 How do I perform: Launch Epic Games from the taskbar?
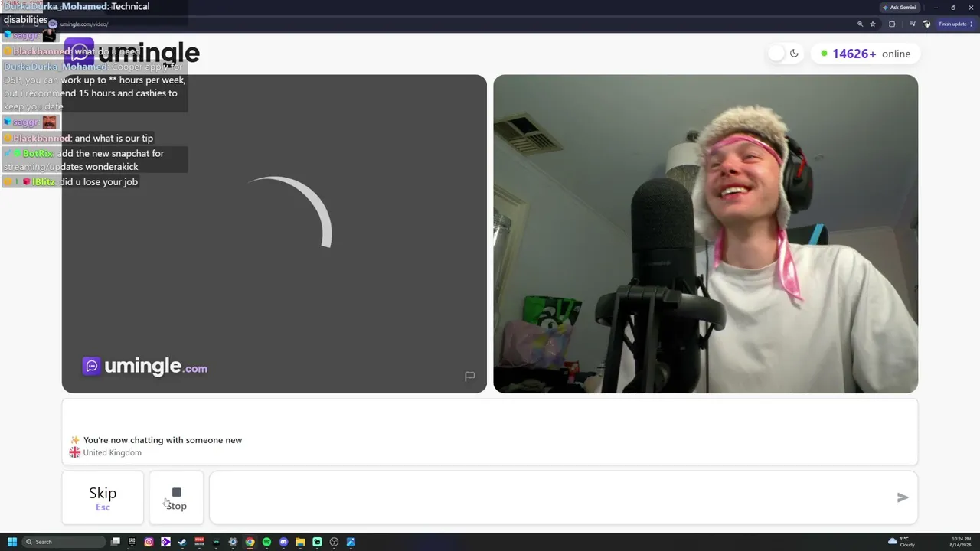click(132, 542)
